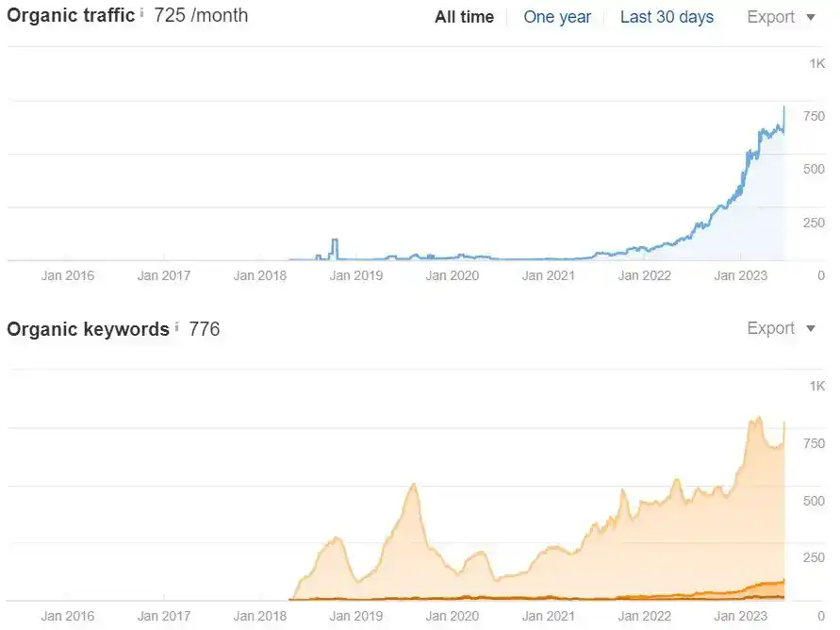Click the 725 /month traffic value
Screen dimensions: 840x630
click(201, 16)
